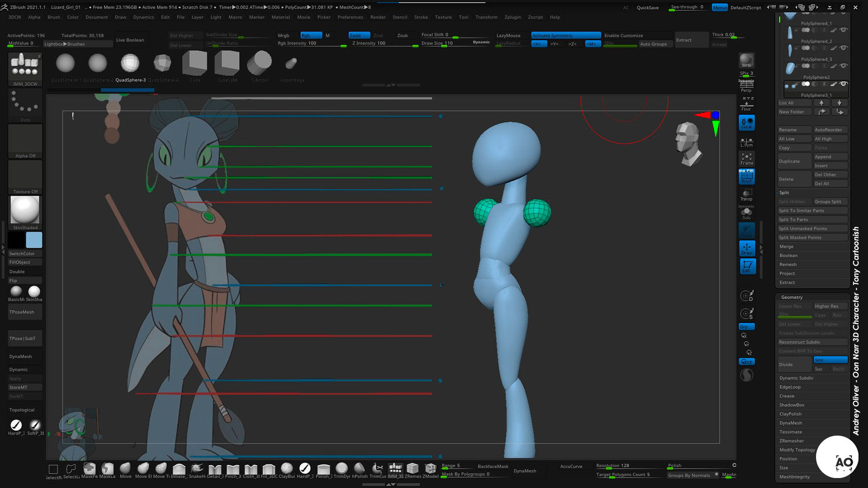Click the Split To Parts button

(x=812, y=220)
